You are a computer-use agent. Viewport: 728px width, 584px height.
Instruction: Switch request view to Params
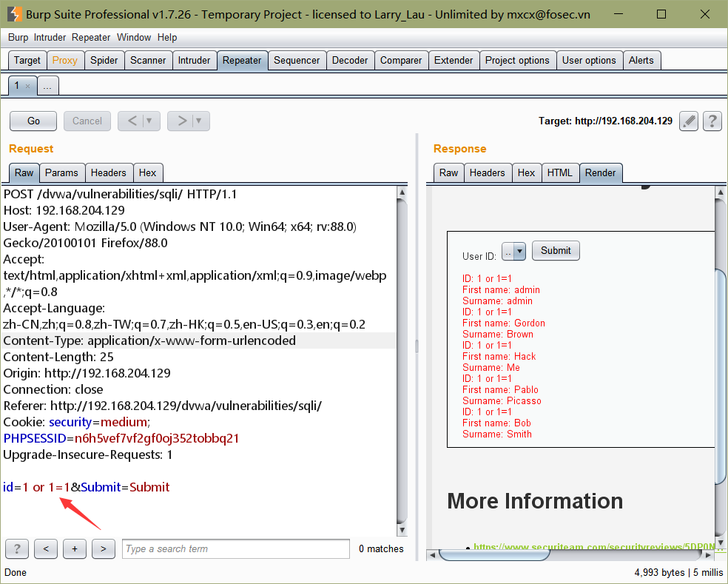(x=61, y=172)
